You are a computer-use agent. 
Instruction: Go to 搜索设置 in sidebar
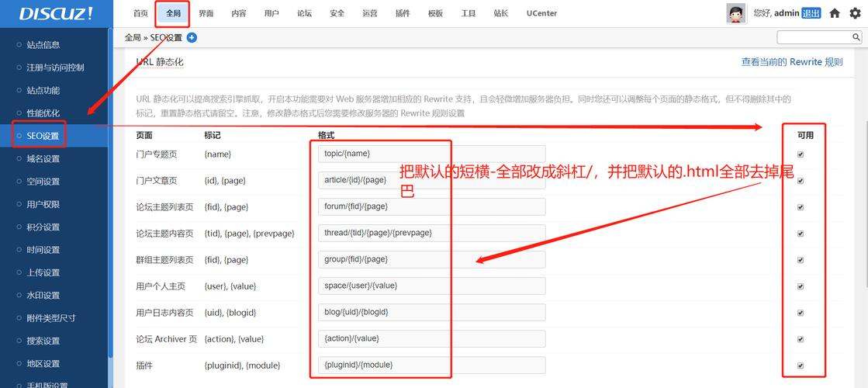coord(43,341)
